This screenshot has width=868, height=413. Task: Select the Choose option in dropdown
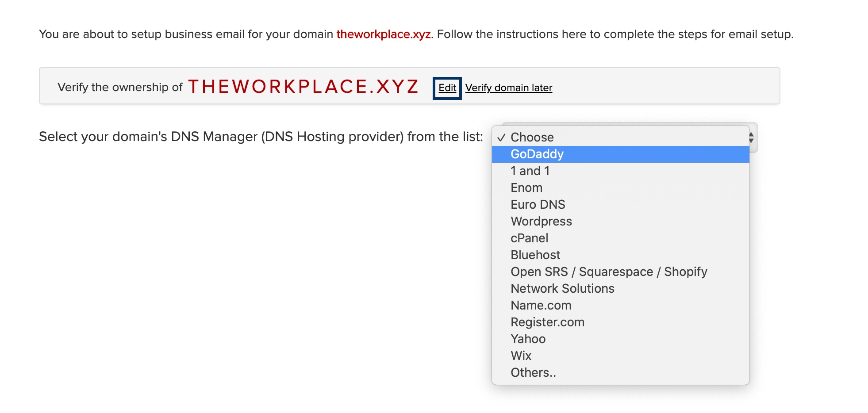tap(620, 137)
